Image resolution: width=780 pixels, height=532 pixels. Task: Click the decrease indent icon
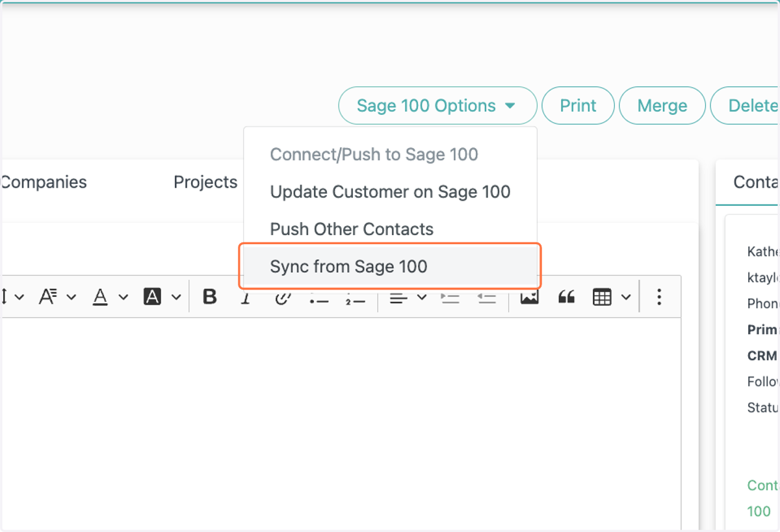[487, 298]
